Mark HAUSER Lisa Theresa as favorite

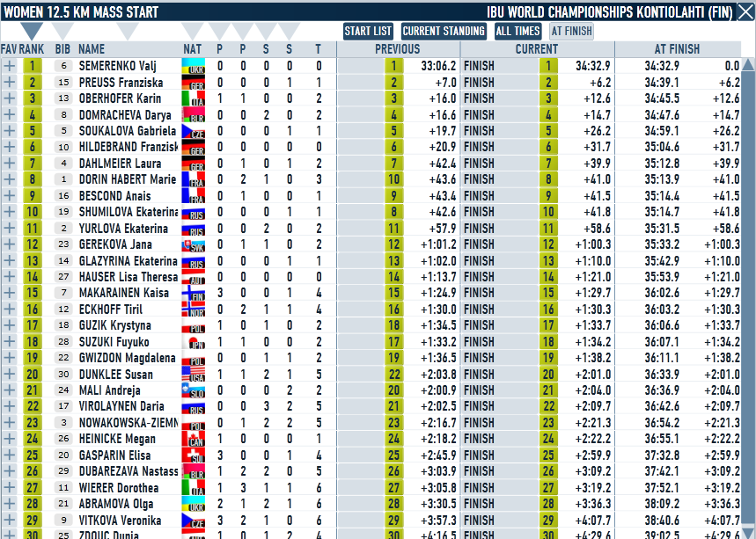pos(9,277)
